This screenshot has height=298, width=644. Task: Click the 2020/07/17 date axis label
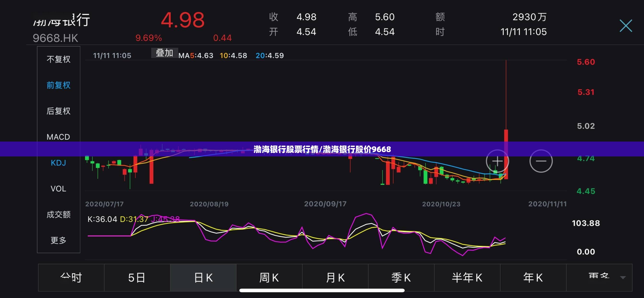click(x=104, y=204)
